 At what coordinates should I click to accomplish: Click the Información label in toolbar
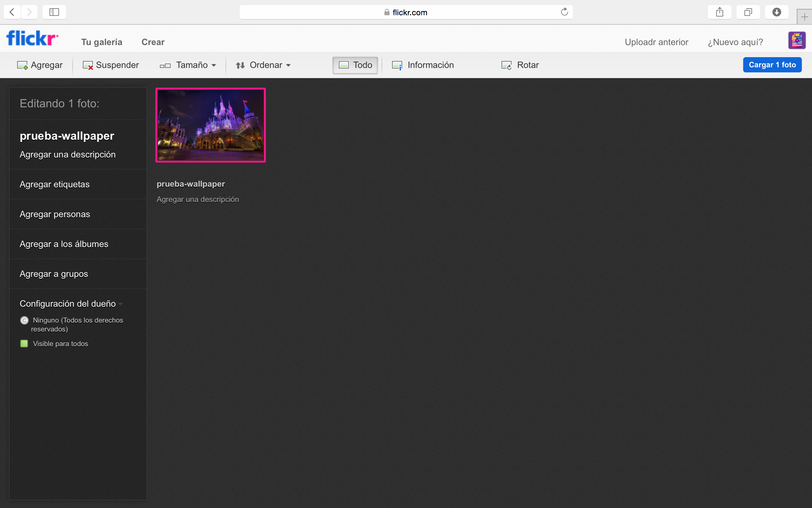tap(431, 65)
